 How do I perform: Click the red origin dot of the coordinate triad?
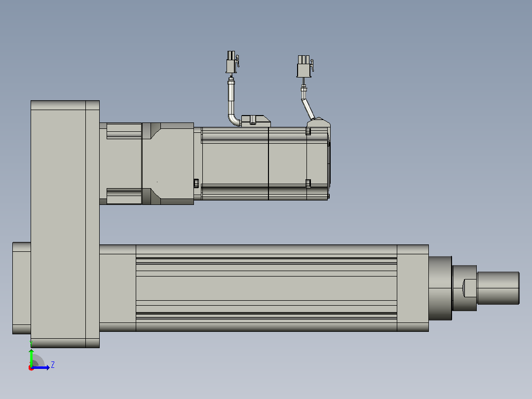click(31, 368)
